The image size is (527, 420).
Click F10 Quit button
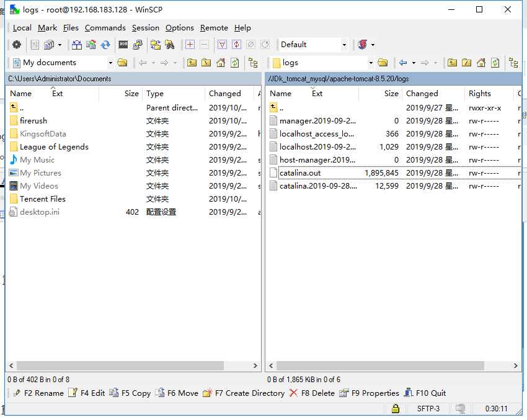click(x=425, y=393)
